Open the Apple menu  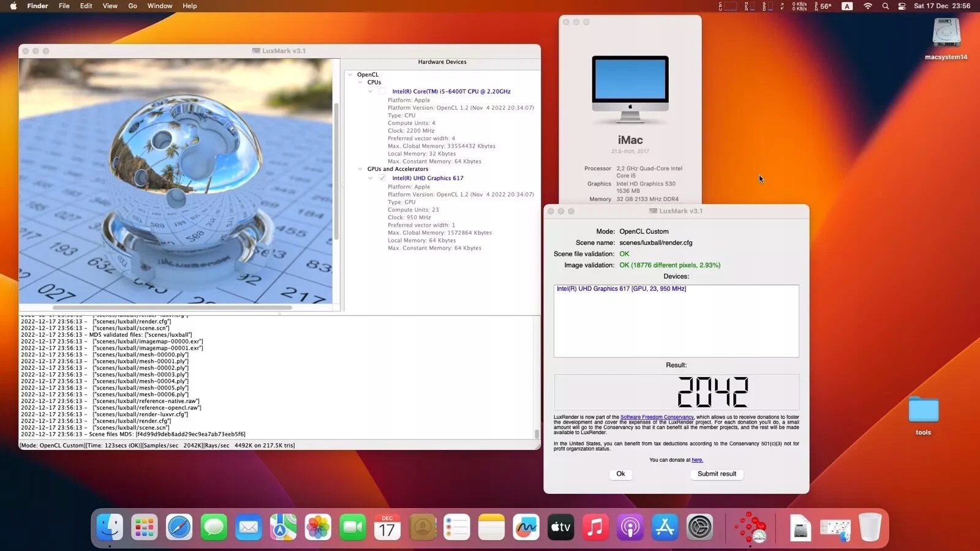(13, 6)
